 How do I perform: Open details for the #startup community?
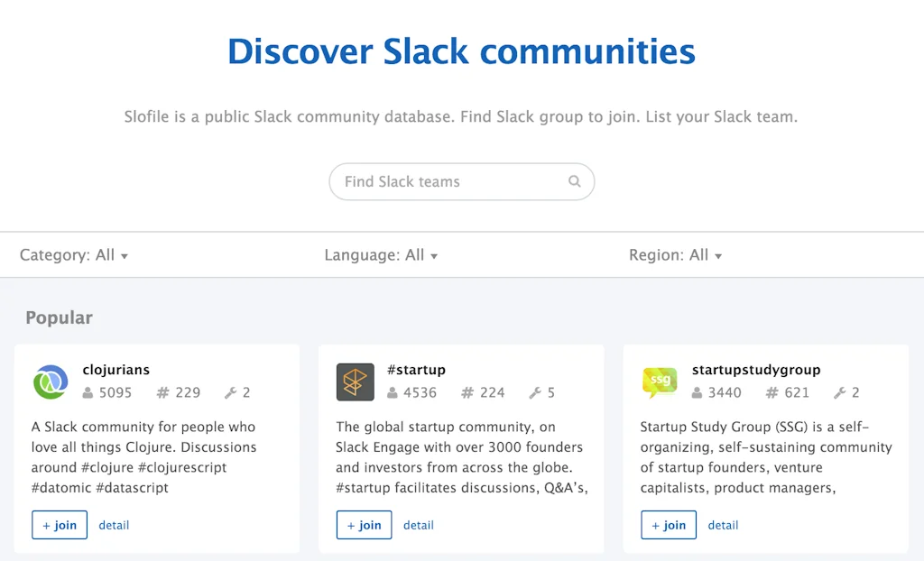click(x=419, y=524)
